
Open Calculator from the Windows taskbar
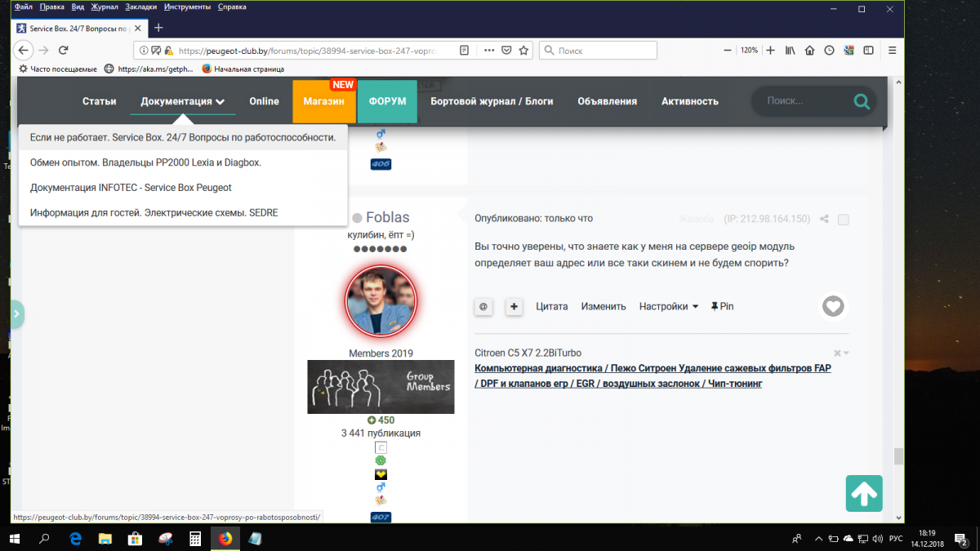195,539
